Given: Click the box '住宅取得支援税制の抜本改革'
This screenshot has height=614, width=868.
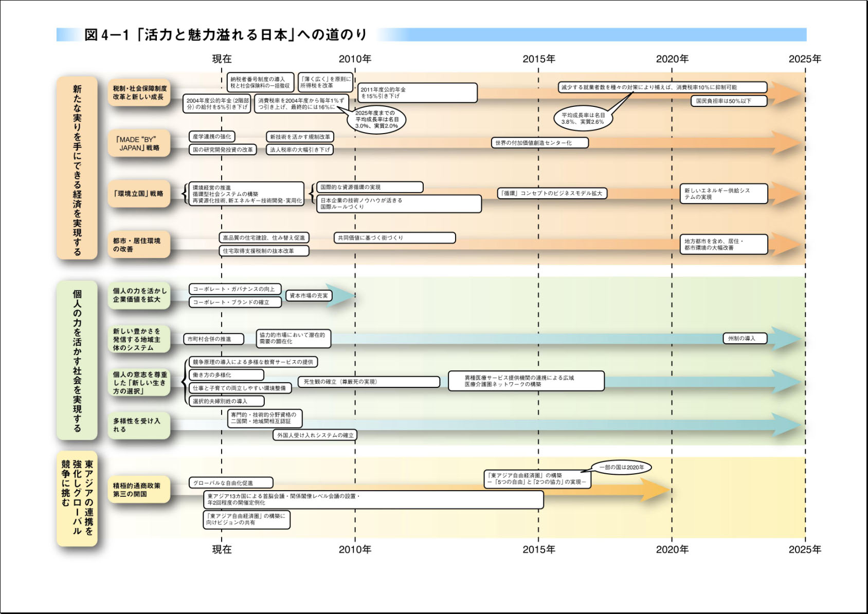Looking at the screenshot, I should pyautogui.click(x=264, y=251).
